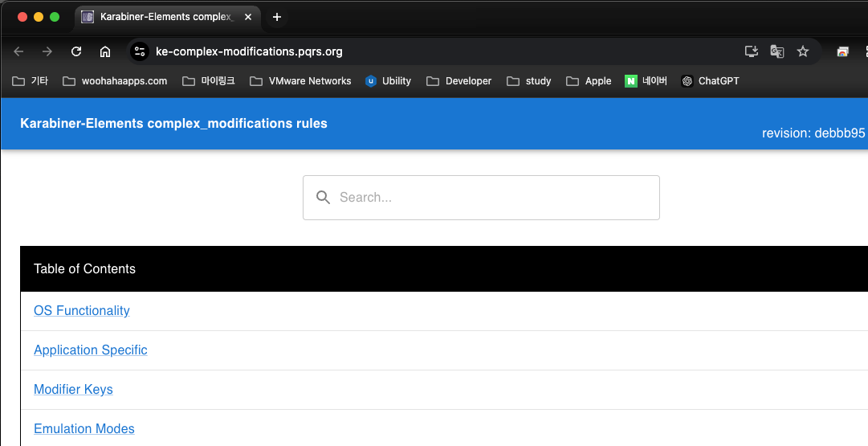Click the browser forward arrow
The image size is (868, 446).
47,51
